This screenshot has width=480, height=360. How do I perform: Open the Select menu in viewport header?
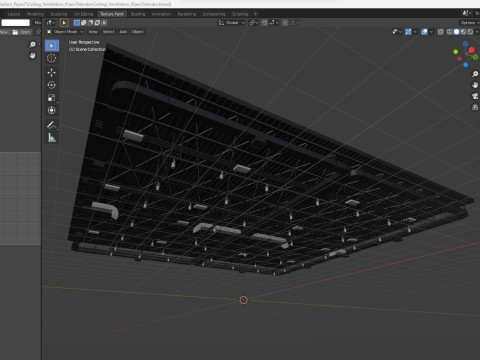coord(108,32)
